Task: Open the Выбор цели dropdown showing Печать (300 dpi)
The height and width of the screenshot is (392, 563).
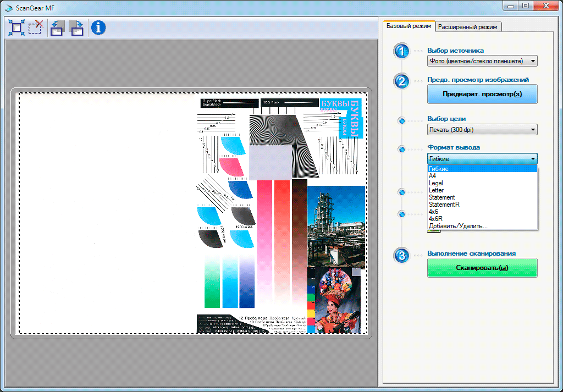Action: pyautogui.click(x=482, y=130)
